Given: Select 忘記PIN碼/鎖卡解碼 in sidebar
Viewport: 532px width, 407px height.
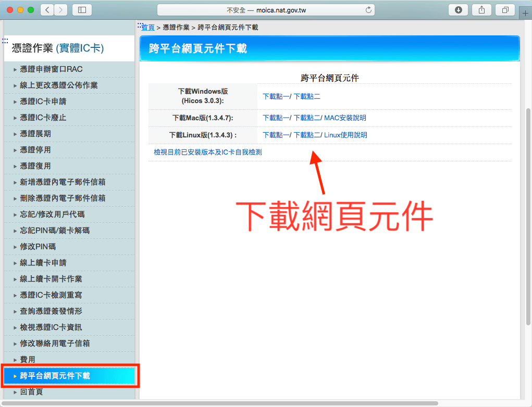Looking at the screenshot, I should tap(55, 231).
